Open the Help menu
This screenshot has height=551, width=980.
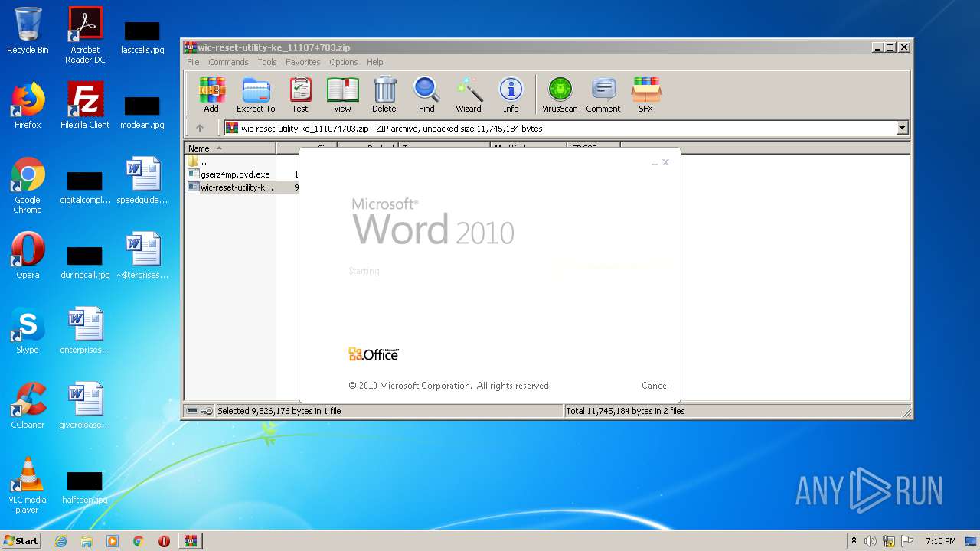click(x=374, y=62)
